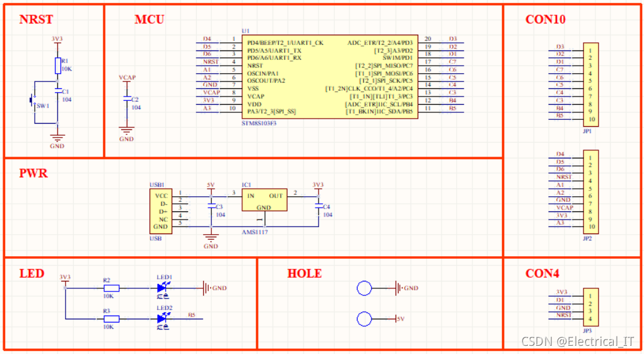Image resolution: width=644 pixels, height=354 pixels.
Task: Click ground symbol in NRST block
Action: tap(57, 138)
